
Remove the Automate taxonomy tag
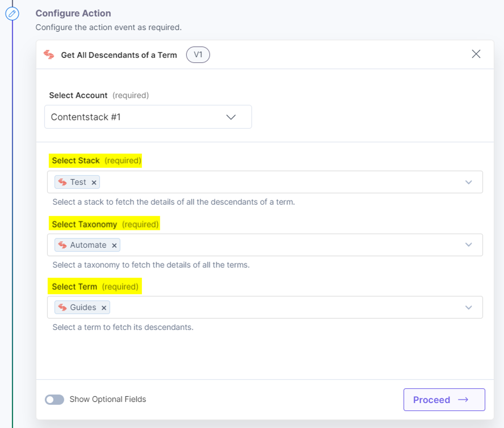114,246
